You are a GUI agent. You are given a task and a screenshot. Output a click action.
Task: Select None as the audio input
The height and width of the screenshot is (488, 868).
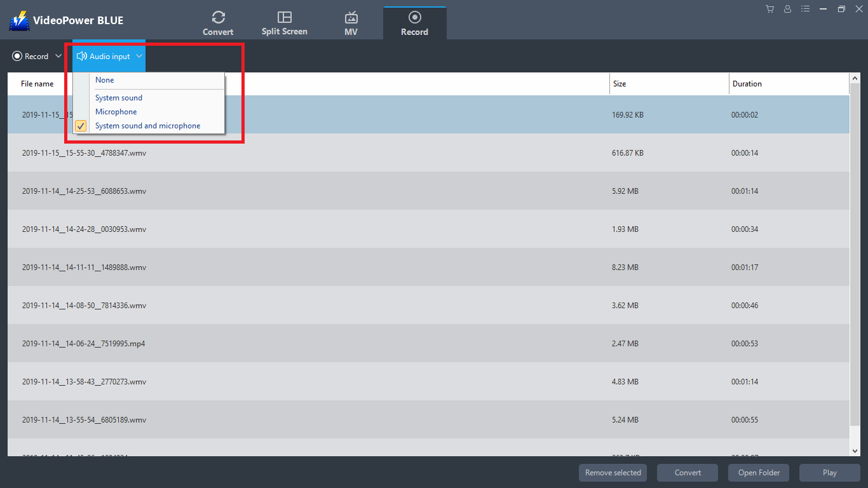pos(104,79)
